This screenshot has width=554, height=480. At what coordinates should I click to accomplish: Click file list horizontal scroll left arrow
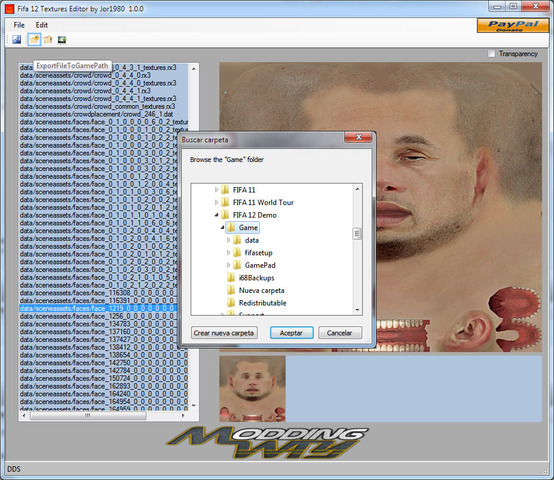(24, 416)
